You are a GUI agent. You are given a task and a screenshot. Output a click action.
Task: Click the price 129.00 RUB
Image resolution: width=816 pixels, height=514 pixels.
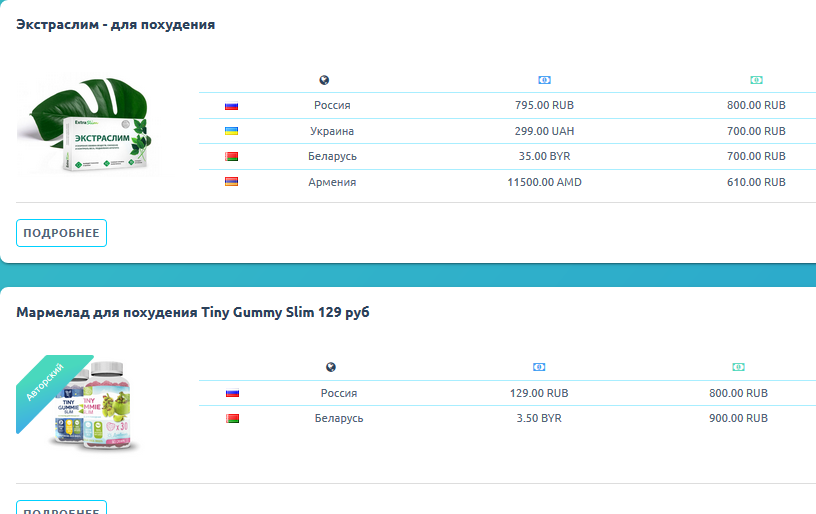tap(539, 393)
